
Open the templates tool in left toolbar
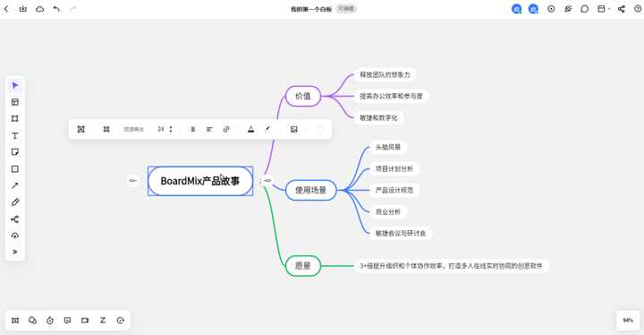click(15, 102)
